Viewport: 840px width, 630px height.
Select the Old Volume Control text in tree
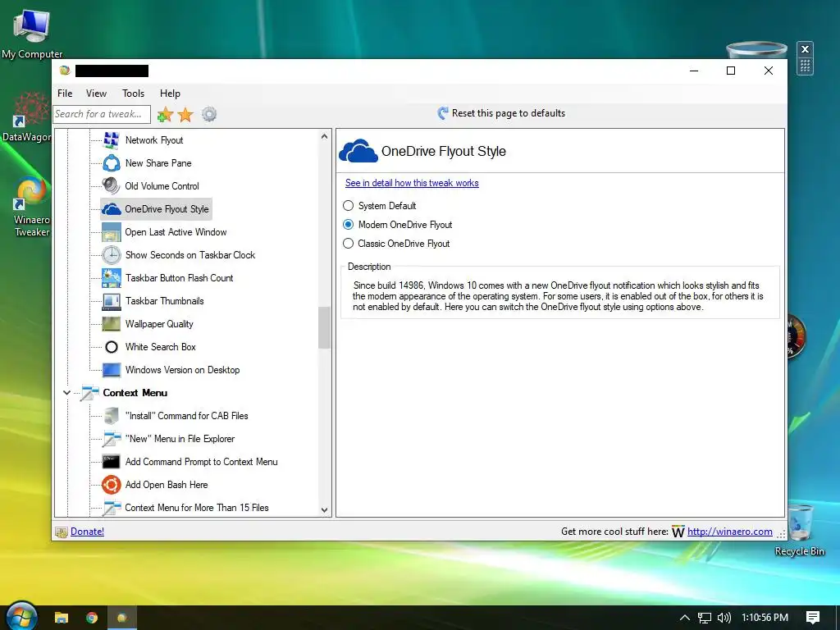pos(162,186)
